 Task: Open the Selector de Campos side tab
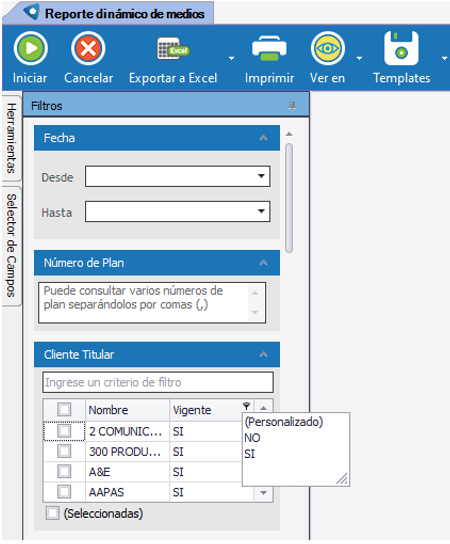click(11, 246)
